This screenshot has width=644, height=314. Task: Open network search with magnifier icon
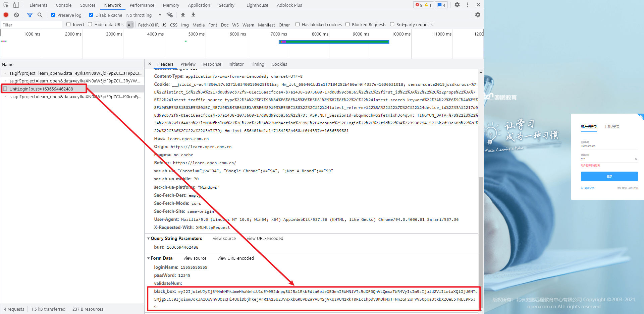pyautogui.click(x=40, y=15)
